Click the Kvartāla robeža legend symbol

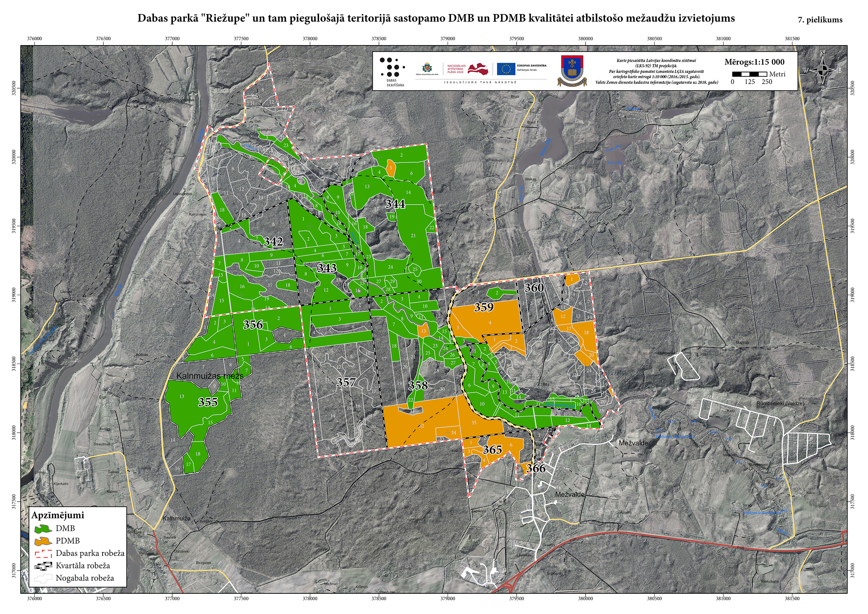pos(43,566)
